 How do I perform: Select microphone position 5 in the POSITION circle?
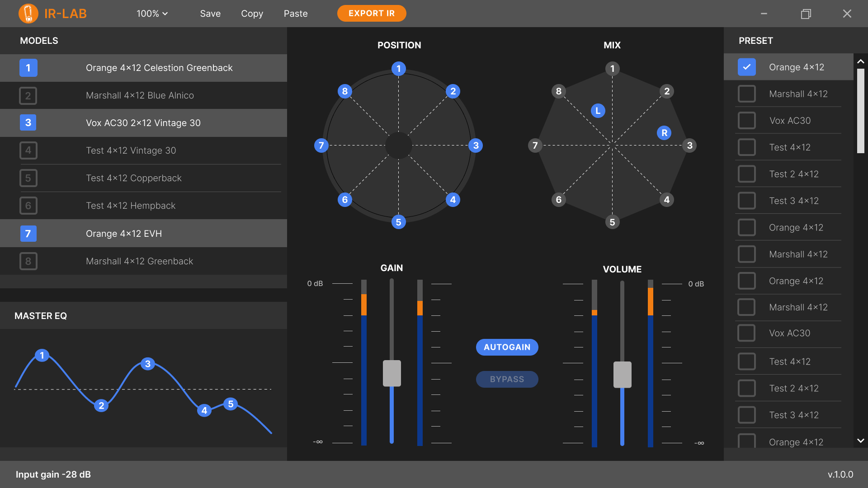pos(398,222)
